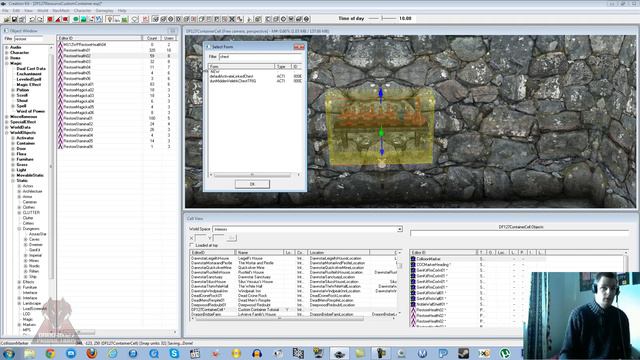Expand the Character tree category
This screenshot has height=360, width=640.
tap(7, 53)
